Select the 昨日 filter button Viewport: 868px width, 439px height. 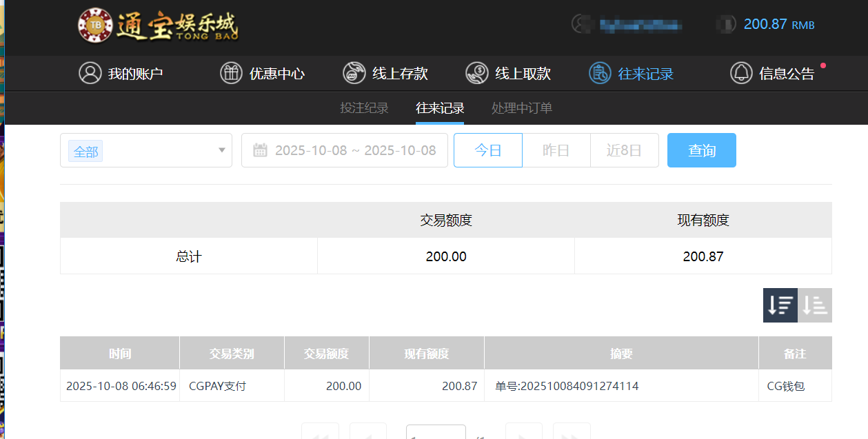[556, 150]
